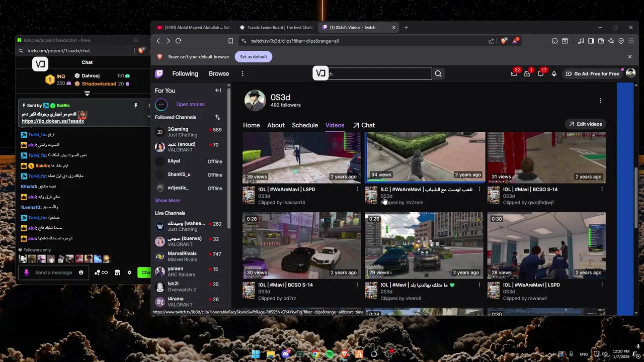Open the Twitch user avatar menu
The height and width of the screenshot is (362, 644).
[x=630, y=73]
